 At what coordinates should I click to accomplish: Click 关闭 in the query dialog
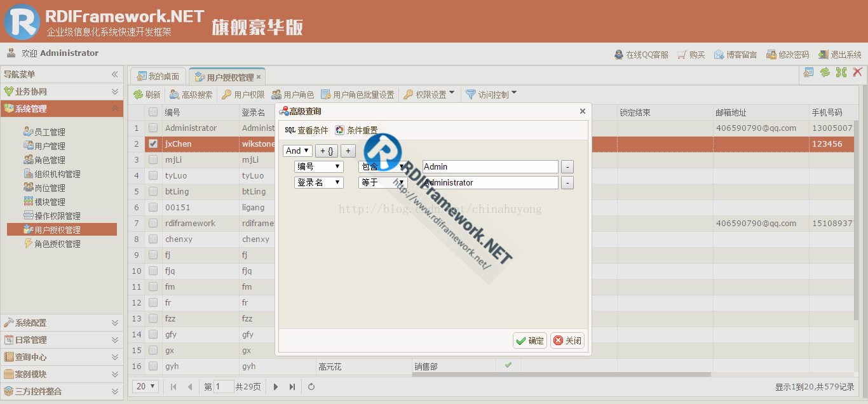tap(567, 340)
